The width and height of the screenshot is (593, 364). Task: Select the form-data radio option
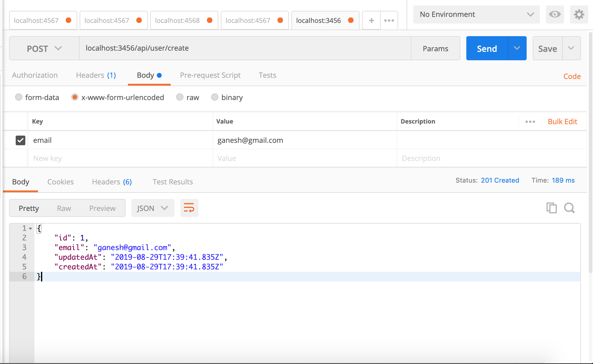click(x=19, y=97)
